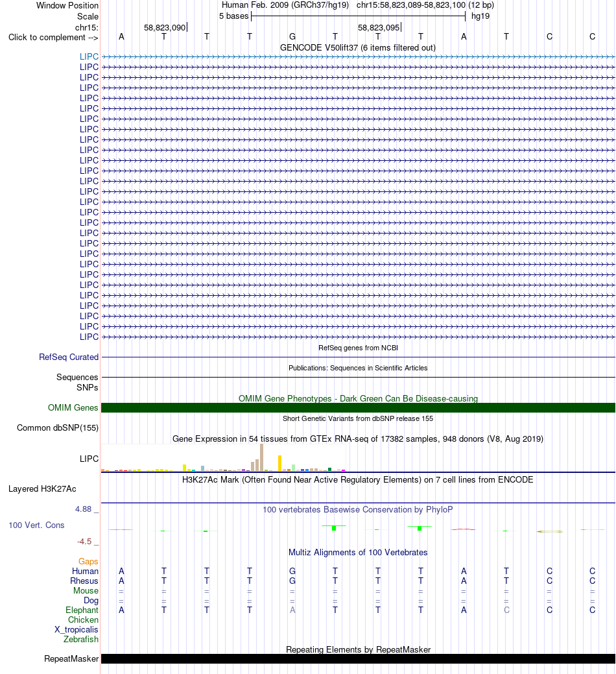
Task: Click the "chr15:" ruler label
Action: point(86,27)
